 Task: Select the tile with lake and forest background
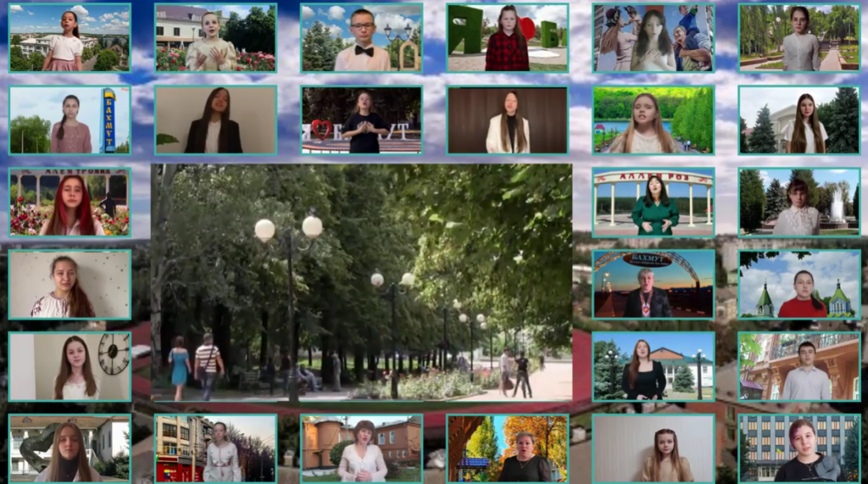[x=653, y=120]
